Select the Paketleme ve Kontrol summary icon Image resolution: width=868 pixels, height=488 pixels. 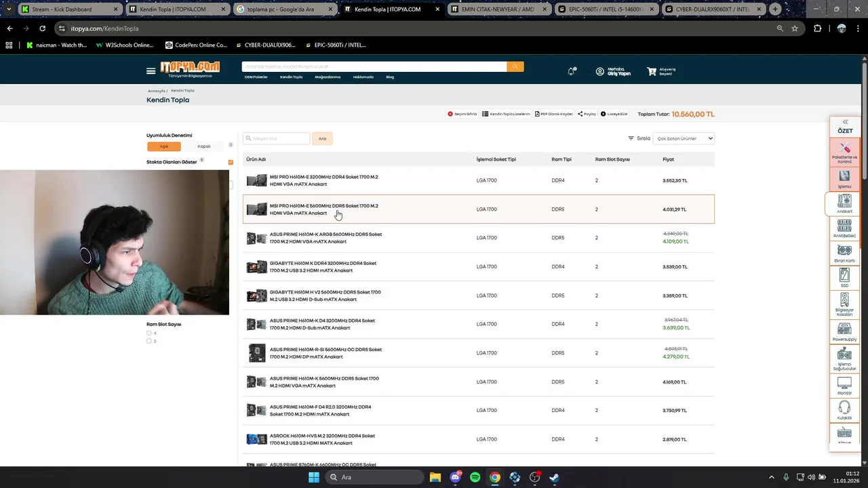pyautogui.click(x=844, y=152)
